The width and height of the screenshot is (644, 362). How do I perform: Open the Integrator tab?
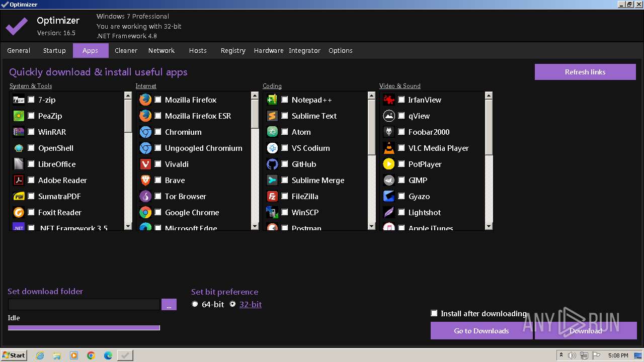304,50
